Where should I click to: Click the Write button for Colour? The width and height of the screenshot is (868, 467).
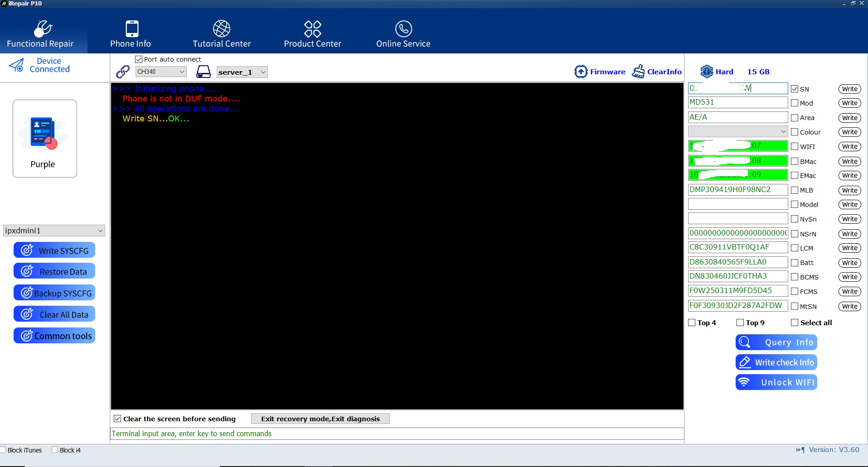(850, 132)
